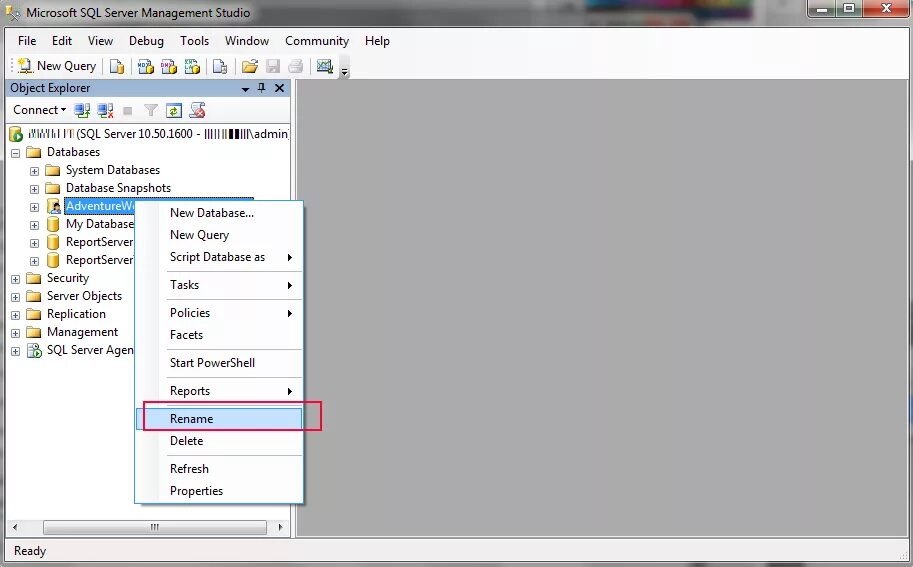Close the Object Explorer panel
The image size is (913, 567).
point(279,88)
